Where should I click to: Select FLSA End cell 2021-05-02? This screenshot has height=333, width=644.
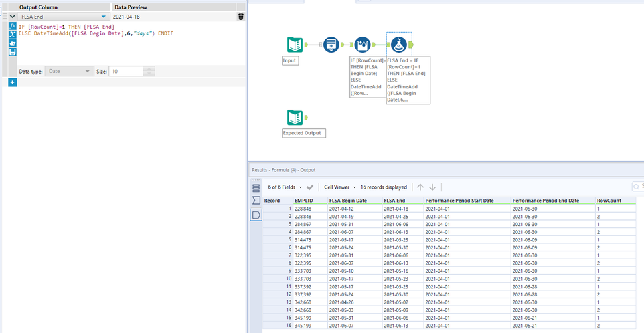coord(402,302)
